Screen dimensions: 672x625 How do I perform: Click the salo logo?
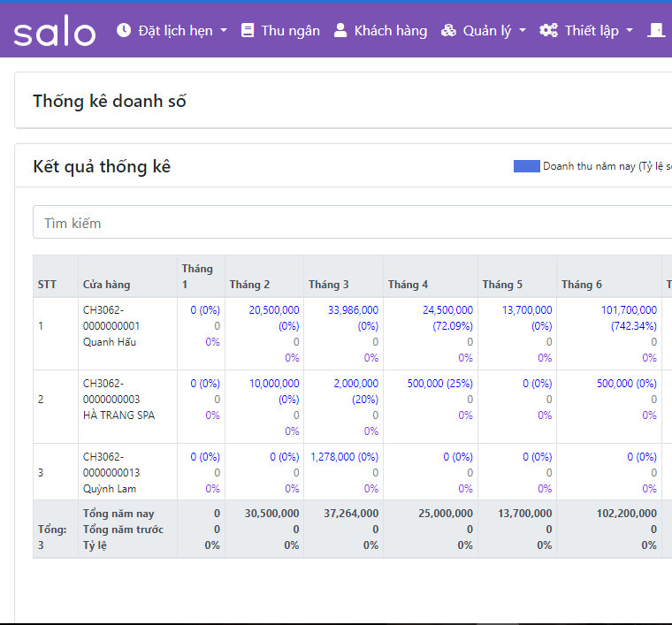[54, 32]
